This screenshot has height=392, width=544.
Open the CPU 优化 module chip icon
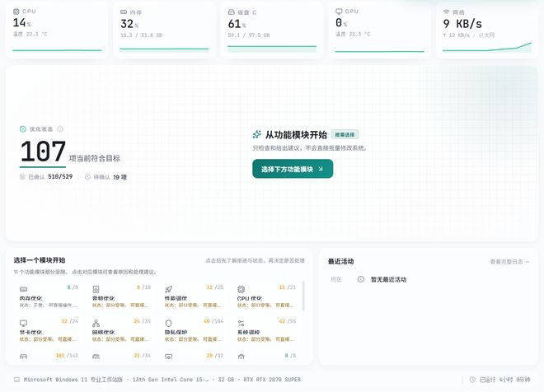pos(242,289)
